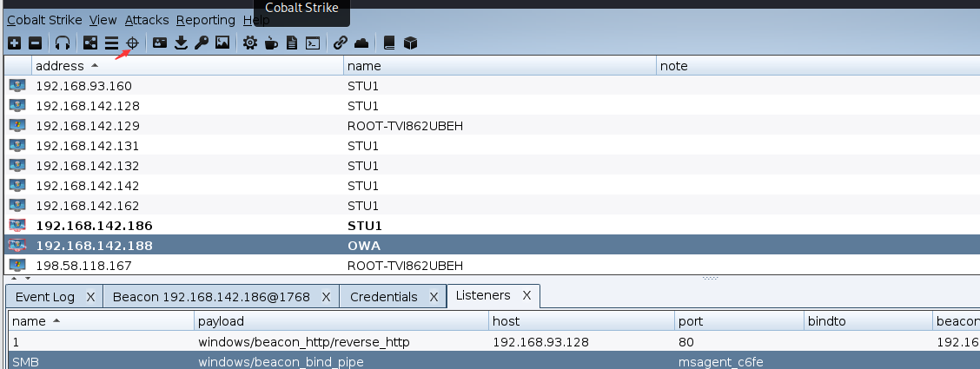The width and height of the screenshot is (980, 369).
Task: Show the targets view crosshair icon
Action: [133, 43]
